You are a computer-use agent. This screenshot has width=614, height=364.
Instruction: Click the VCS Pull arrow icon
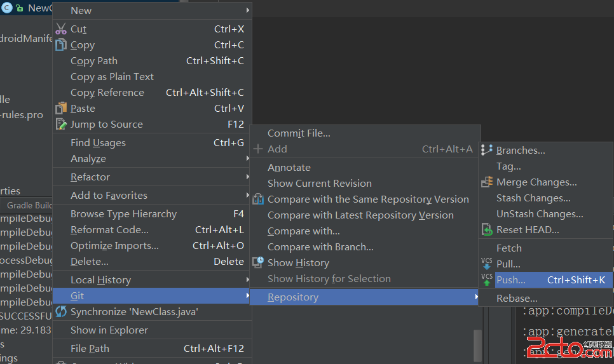coord(487,264)
